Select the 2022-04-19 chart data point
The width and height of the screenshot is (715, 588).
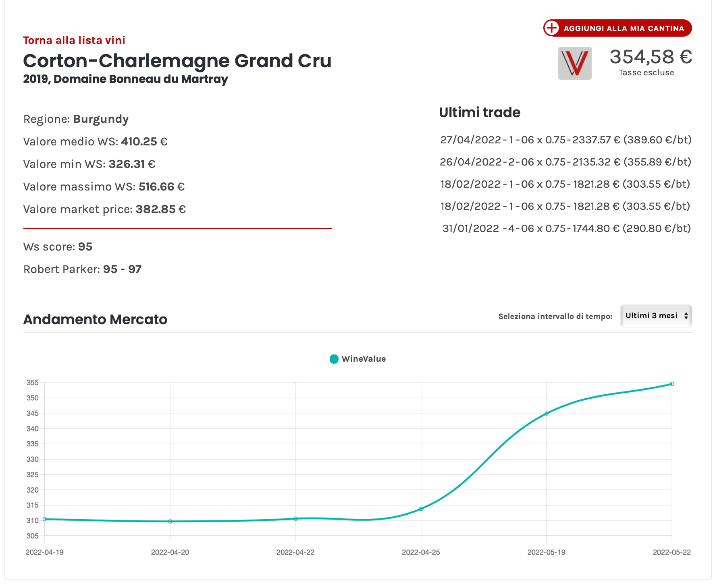pos(45,519)
